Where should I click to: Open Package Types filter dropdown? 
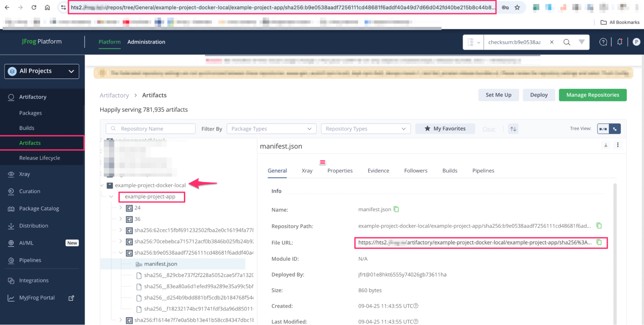coord(271,129)
